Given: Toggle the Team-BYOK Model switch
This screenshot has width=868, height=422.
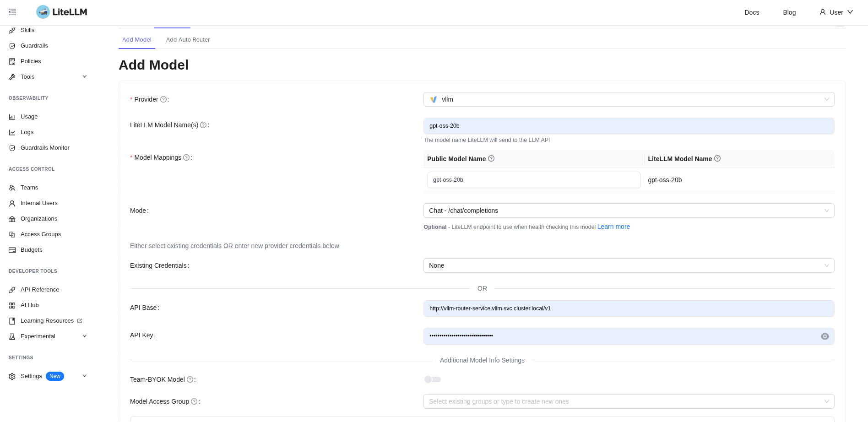Looking at the screenshot, I should pos(433,379).
